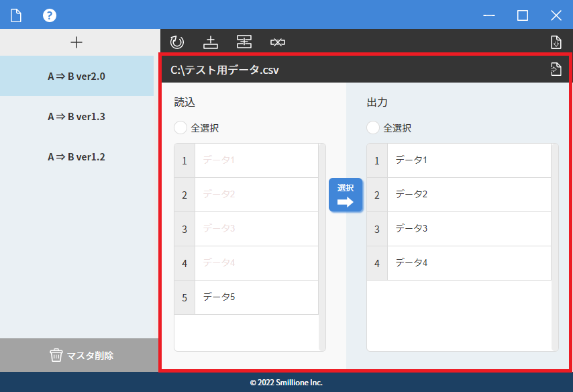The width and height of the screenshot is (573, 392).
Task: Toggle 全選択 under the 出力 section
Action: click(x=373, y=128)
